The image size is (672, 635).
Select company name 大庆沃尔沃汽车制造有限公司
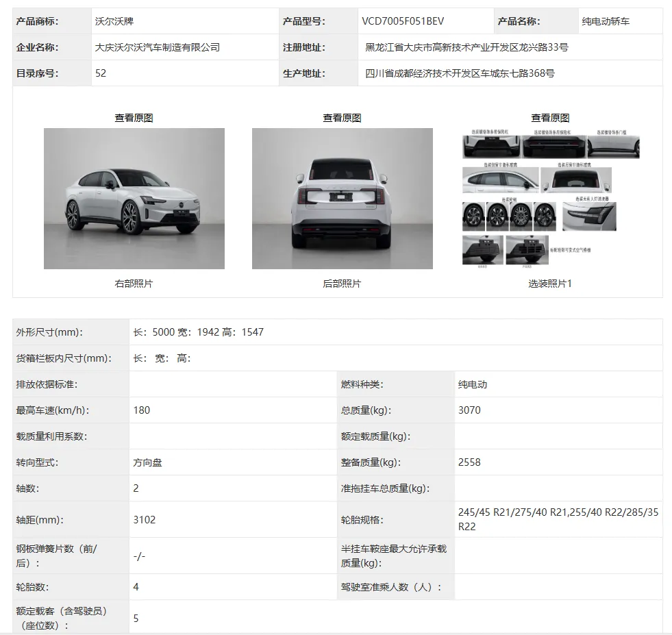pyautogui.click(x=158, y=47)
